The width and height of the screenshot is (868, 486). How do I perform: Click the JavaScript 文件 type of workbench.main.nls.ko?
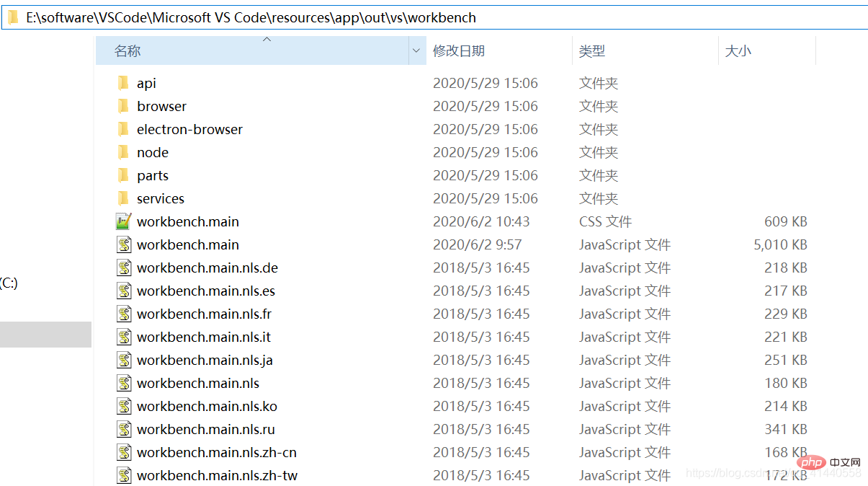625,406
